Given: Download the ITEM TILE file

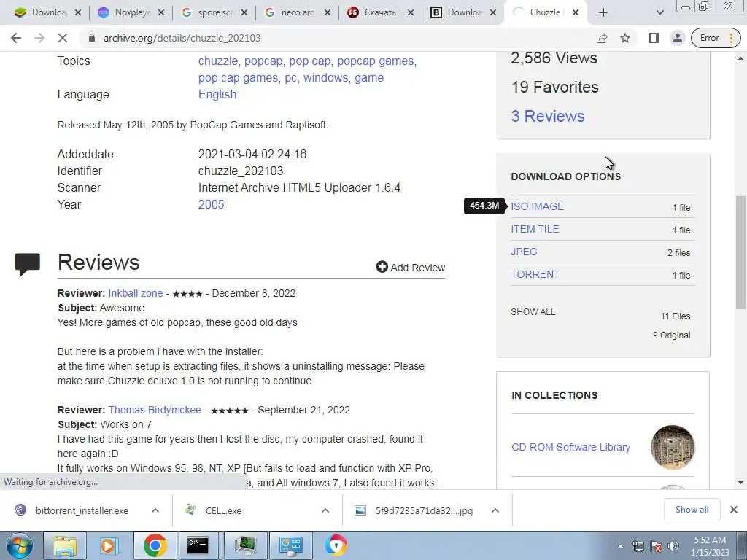Looking at the screenshot, I should [x=535, y=229].
